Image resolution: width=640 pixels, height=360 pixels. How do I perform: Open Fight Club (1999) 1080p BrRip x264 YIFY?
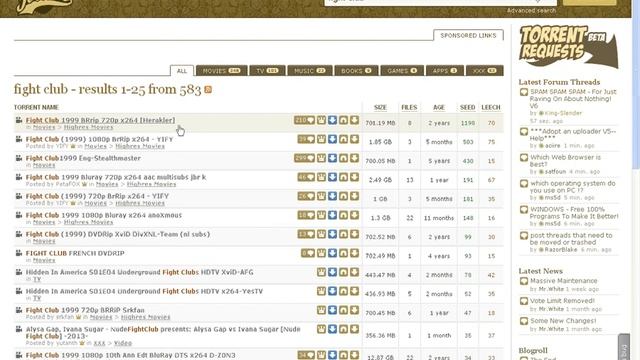click(x=100, y=139)
